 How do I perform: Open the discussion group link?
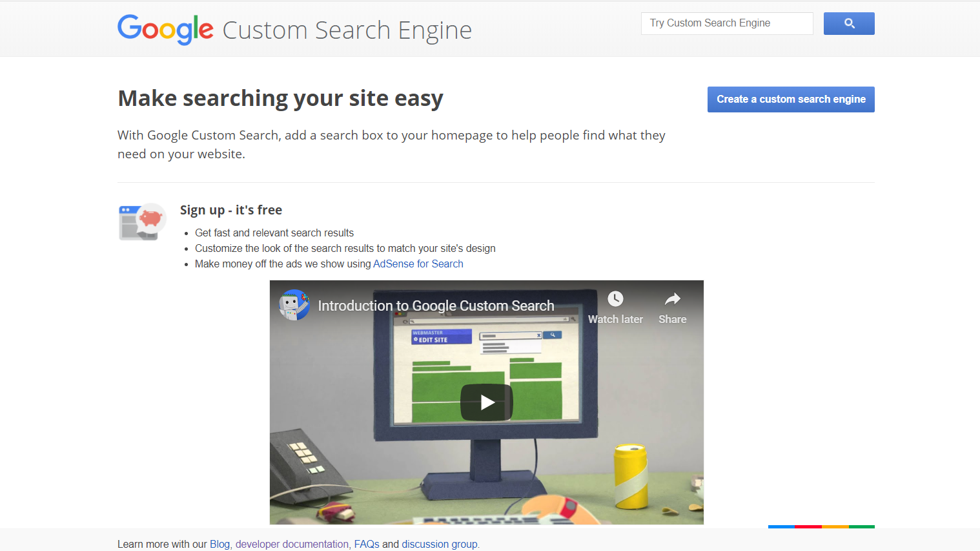(x=440, y=544)
